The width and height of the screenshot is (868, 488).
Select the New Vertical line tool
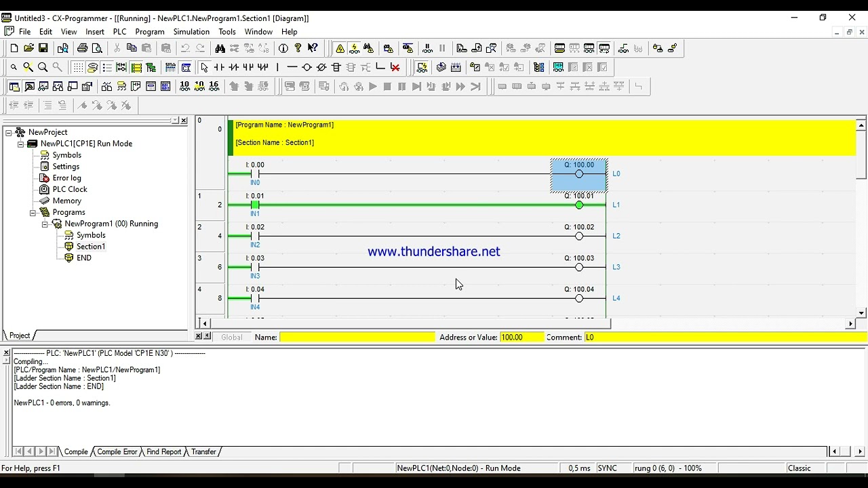point(277,67)
